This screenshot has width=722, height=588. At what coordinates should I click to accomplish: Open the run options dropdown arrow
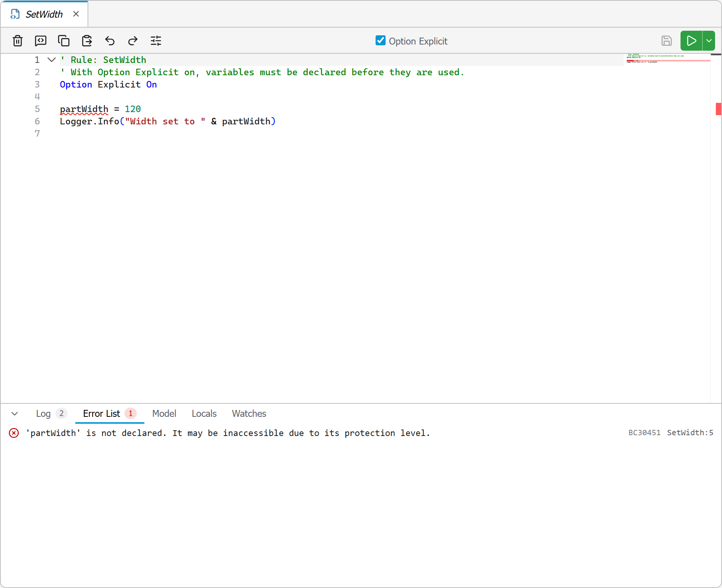pyautogui.click(x=709, y=41)
